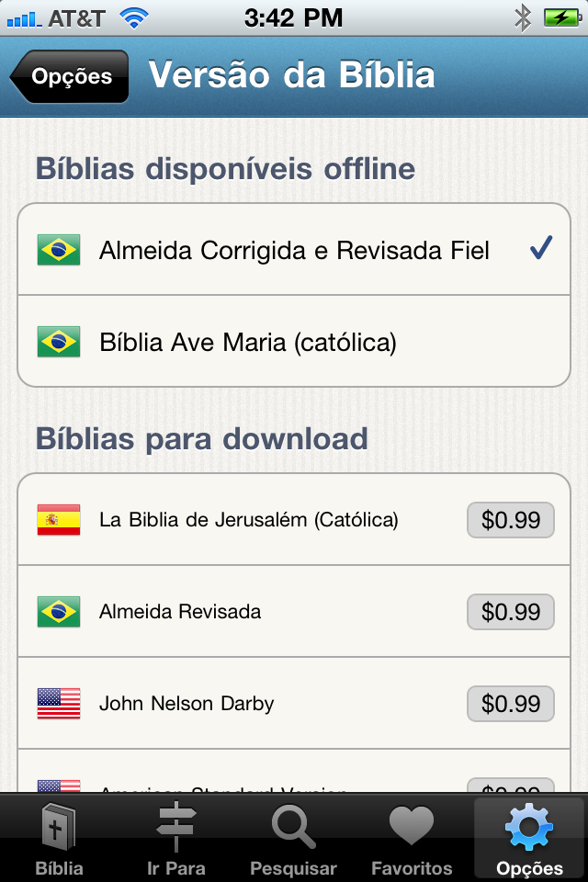Tap the Ir Para signpost icon

point(176,826)
